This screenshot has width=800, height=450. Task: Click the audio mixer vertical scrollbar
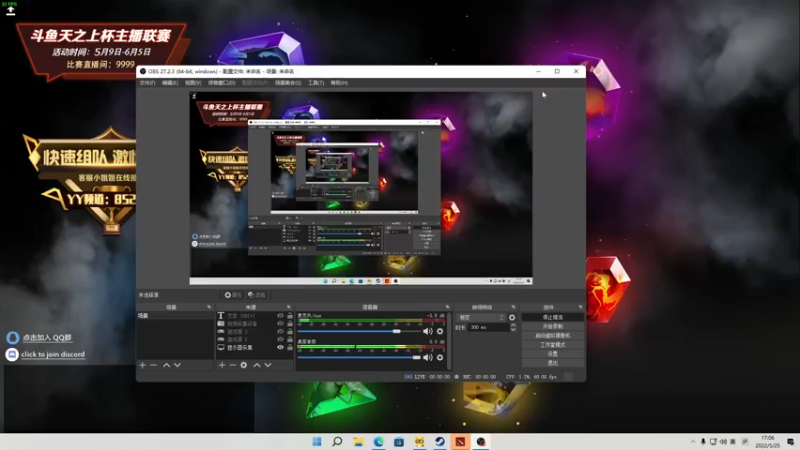(449, 340)
